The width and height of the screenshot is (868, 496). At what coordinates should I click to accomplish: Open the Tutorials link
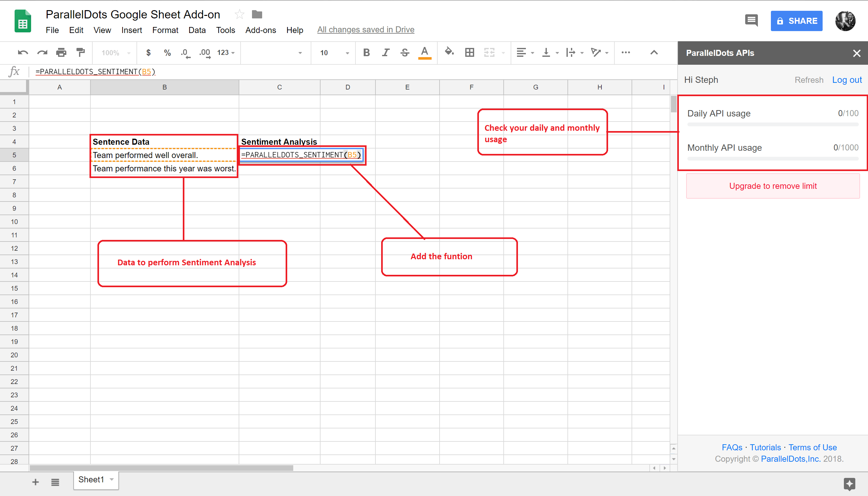pyautogui.click(x=765, y=447)
